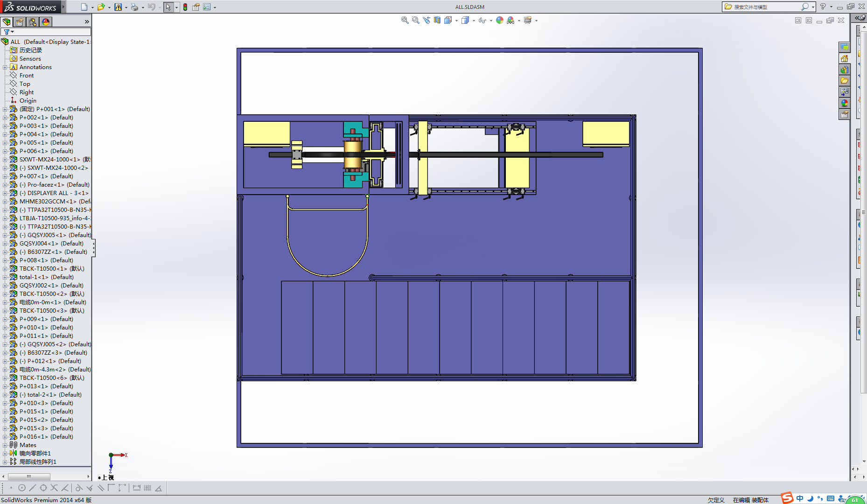The height and width of the screenshot is (504, 867).
Task: Select 镜向零部件1 mirror feature in tree
Action: coord(35,454)
